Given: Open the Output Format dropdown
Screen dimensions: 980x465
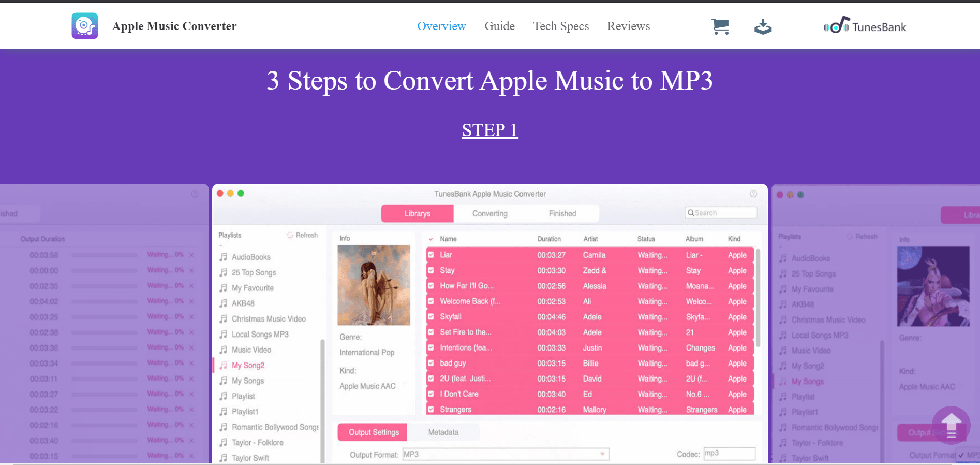Looking at the screenshot, I should point(506,454).
